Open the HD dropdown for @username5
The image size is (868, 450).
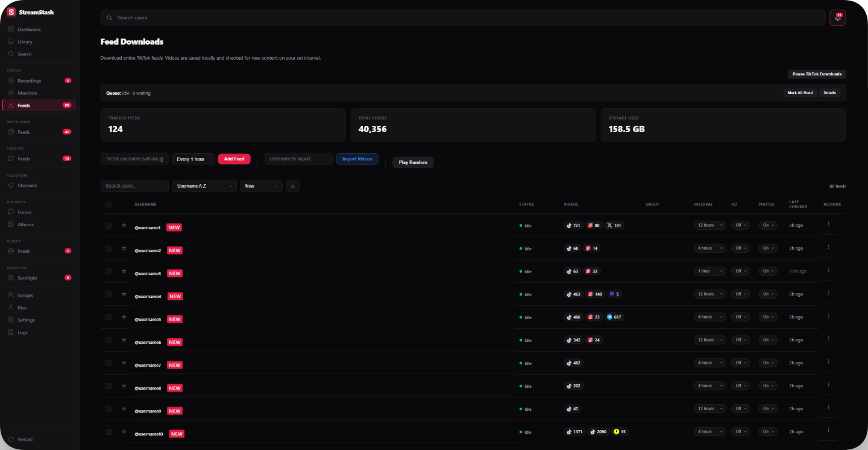click(x=740, y=317)
